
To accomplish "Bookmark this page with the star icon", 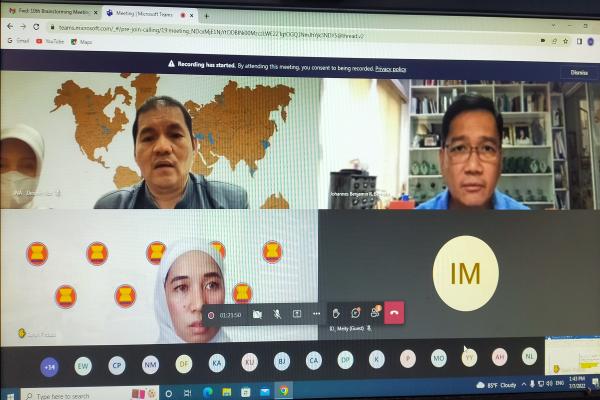I will pyautogui.click(x=566, y=41).
